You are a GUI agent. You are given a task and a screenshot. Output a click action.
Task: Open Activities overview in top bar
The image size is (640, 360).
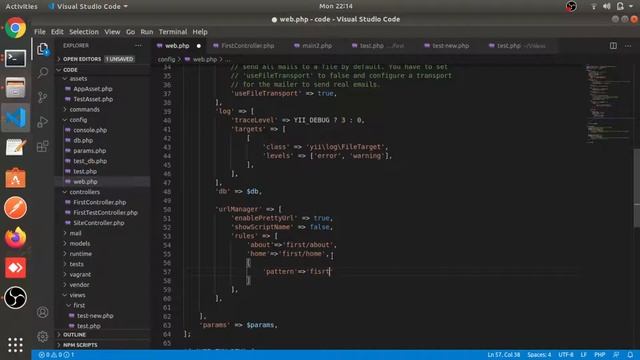pos(21,6)
